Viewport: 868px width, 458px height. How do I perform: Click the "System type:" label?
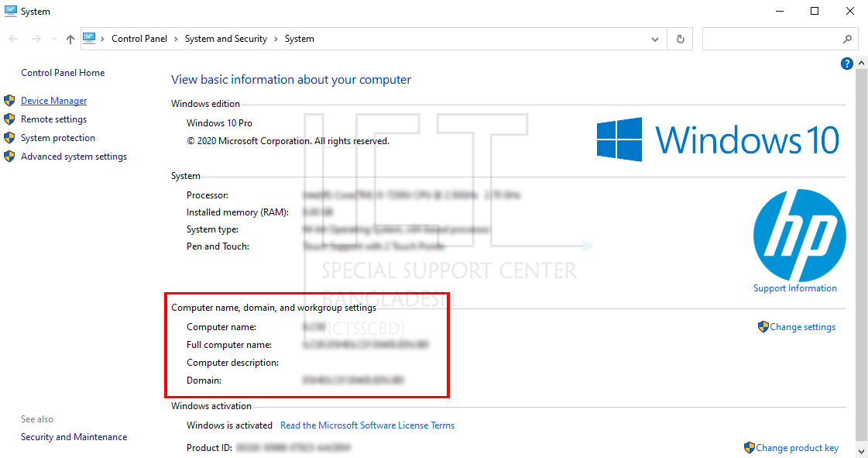[213, 229]
